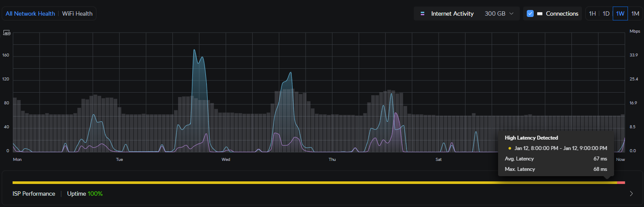Set time range to 1D
Image resolution: width=644 pixels, height=207 pixels.
(x=606, y=13)
